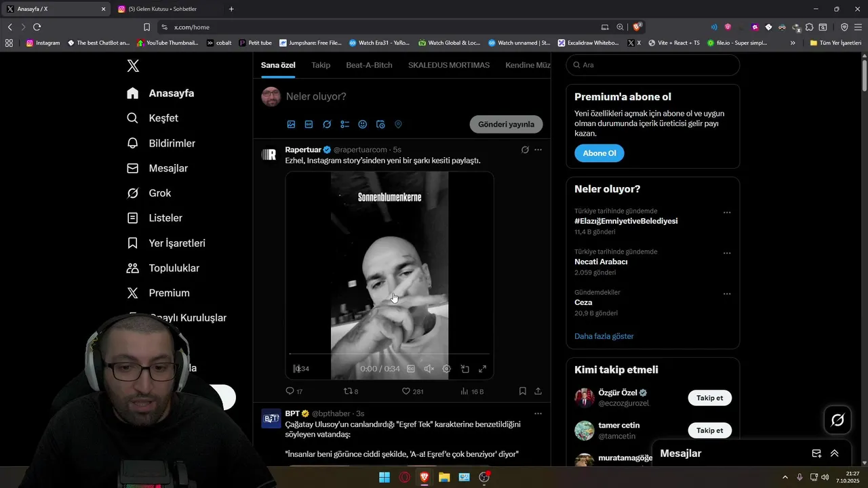Open the SKALEDUS MORTIMAS tab
This screenshot has height=488, width=868.
(449, 65)
